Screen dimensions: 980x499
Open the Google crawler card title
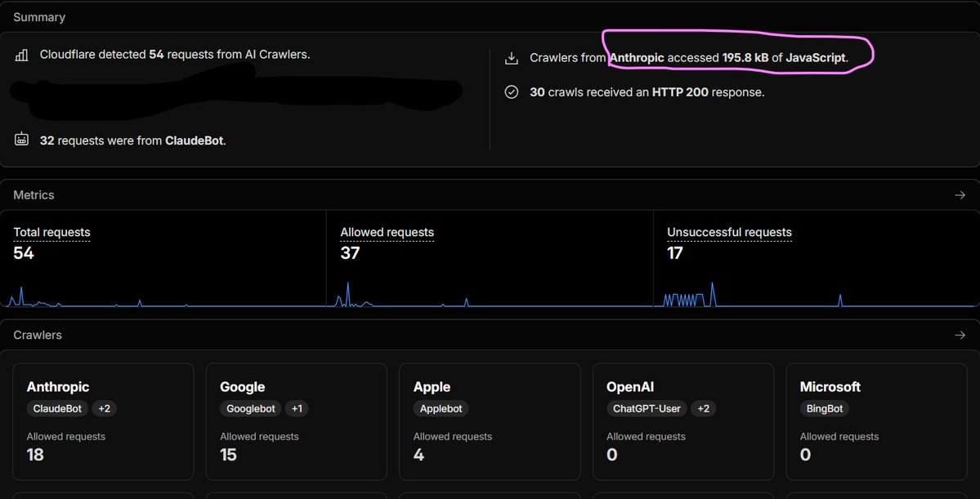pos(243,387)
